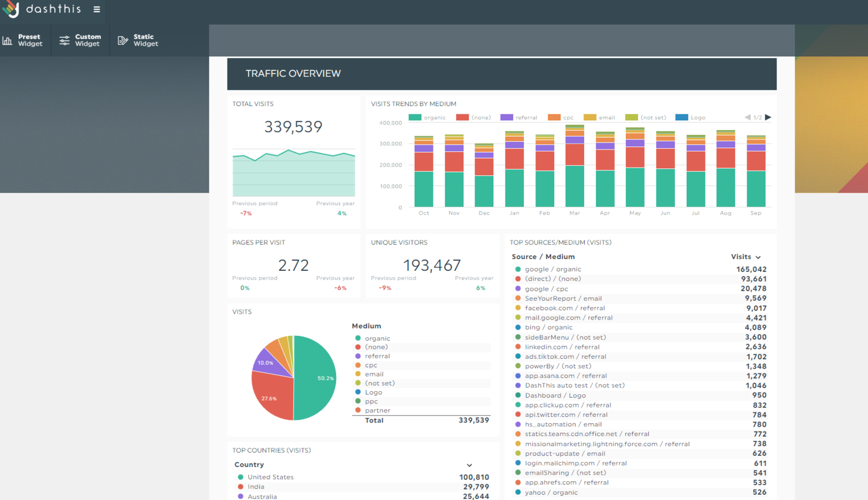Click the Custom Widget sliders icon

tap(65, 40)
